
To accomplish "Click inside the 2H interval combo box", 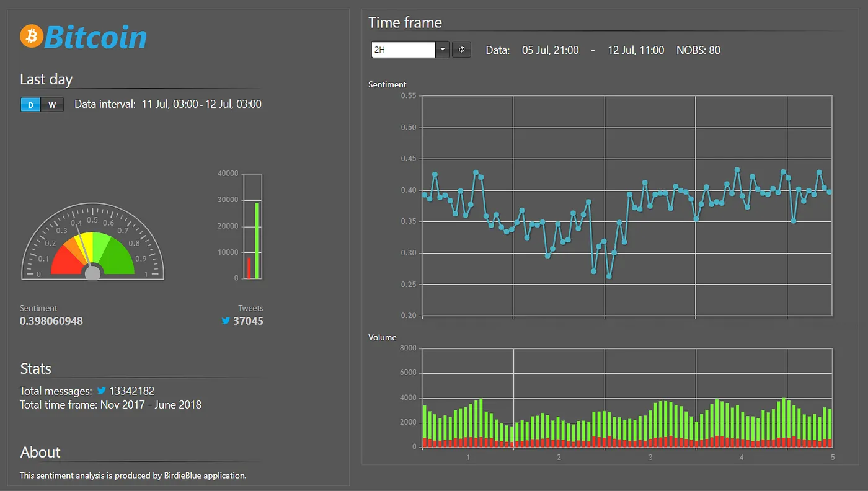I will (x=403, y=50).
